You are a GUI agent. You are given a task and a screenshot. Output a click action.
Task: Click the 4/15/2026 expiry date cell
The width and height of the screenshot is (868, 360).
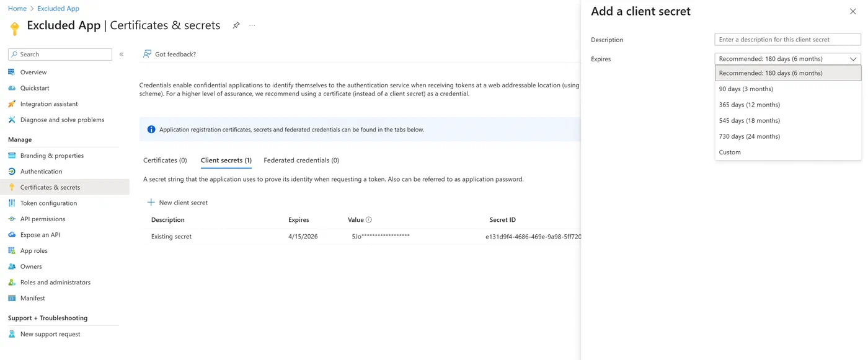pyautogui.click(x=303, y=237)
